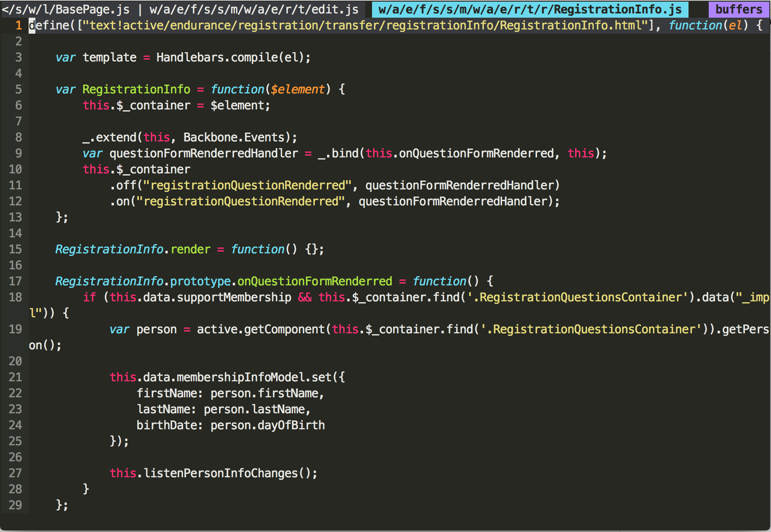Click the purple buffers label
This screenshot has width=771, height=532.
click(x=739, y=9)
